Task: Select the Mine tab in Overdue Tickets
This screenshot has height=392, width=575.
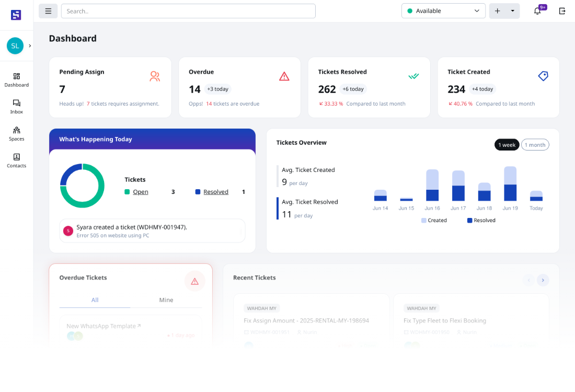Action: pyautogui.click(x=166, y=300)
